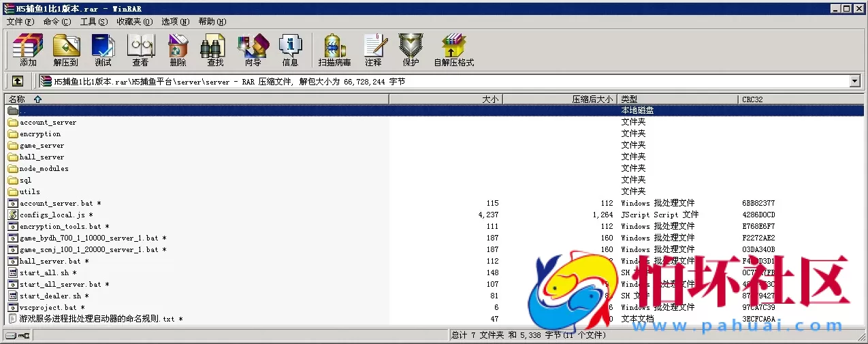Click CRC32 value 3ECFCA6A
868x344 pixels.
pyautogui.click(x=758, y=319)
